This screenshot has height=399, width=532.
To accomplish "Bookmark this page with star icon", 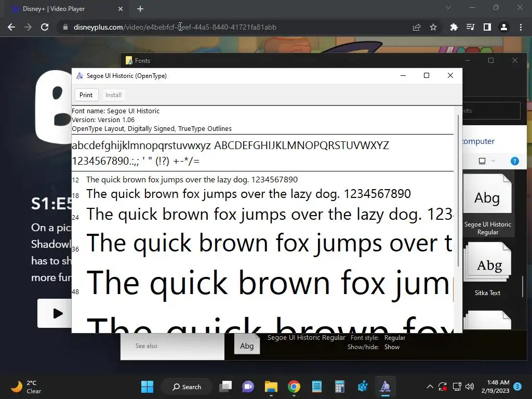I will [433, 27].
